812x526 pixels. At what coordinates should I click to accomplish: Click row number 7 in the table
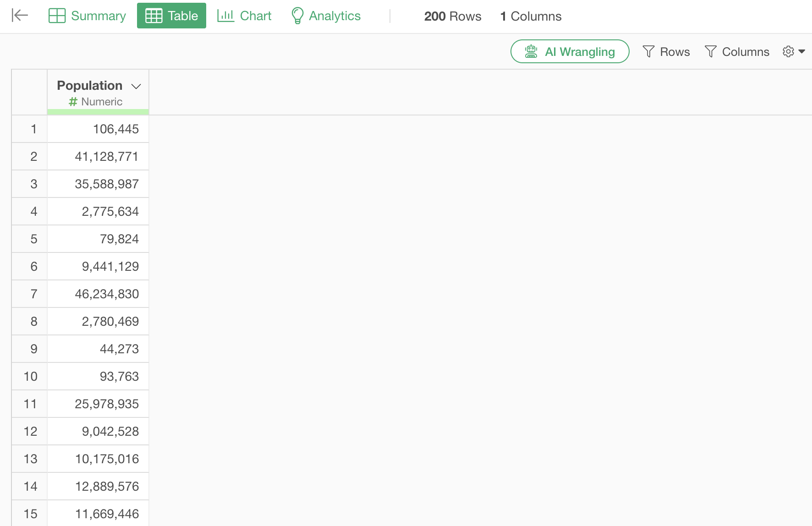(33, 294)
